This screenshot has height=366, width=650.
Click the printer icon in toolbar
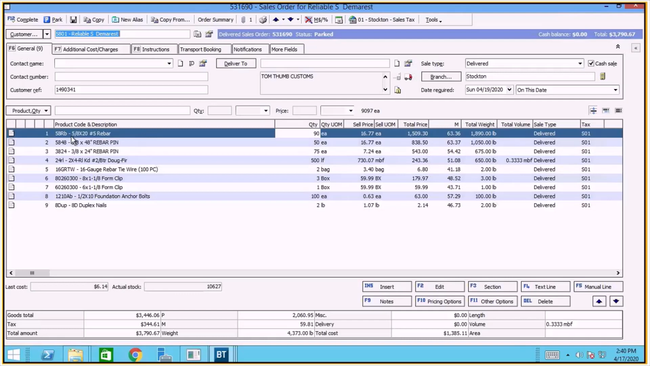point(263,19)
